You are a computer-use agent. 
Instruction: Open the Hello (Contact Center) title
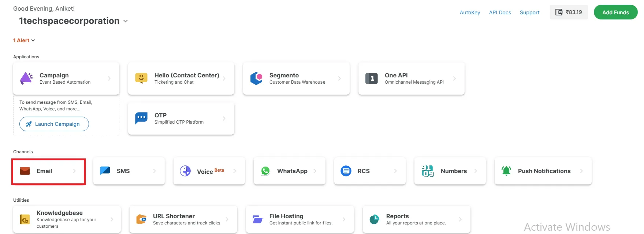(187, 75)
